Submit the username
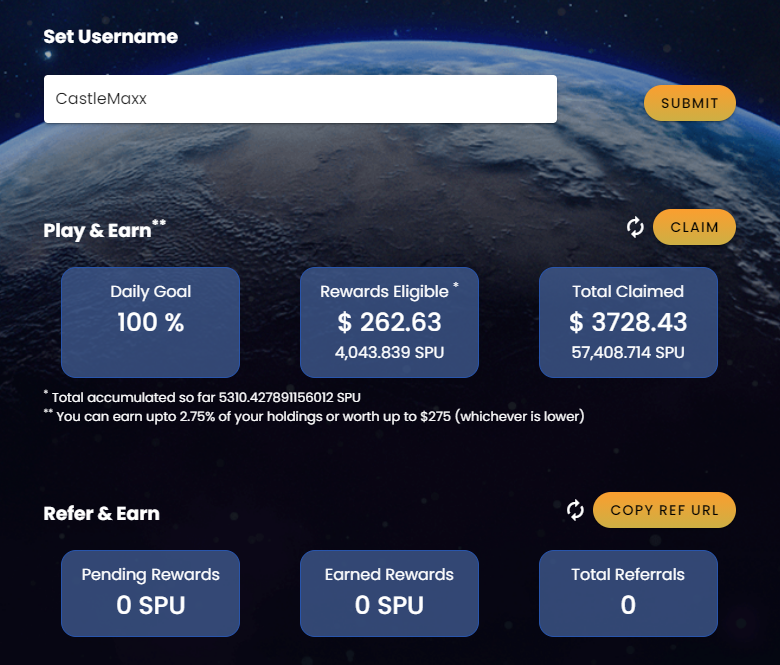 [x=689, y=103]
